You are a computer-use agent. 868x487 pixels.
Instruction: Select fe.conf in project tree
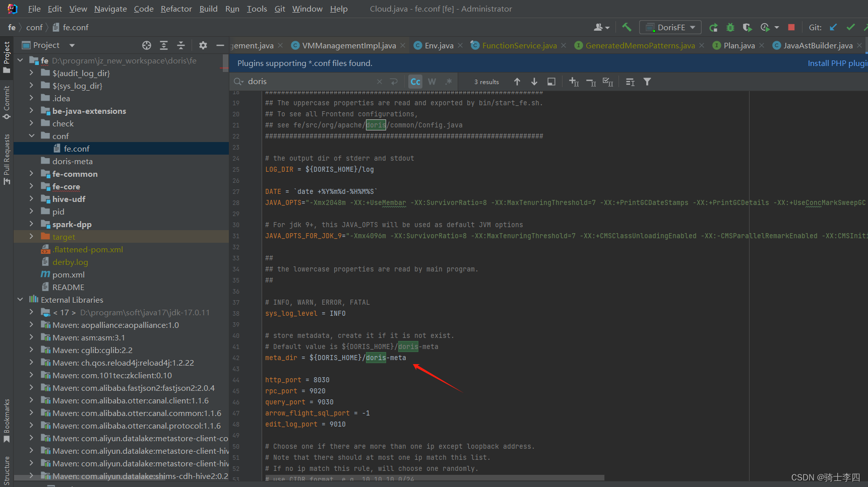point(121,149)
